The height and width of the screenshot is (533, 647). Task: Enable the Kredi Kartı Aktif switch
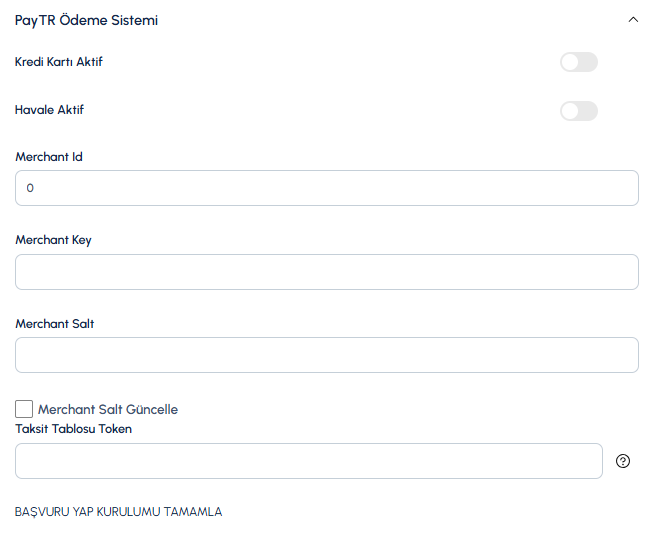pos(579,62)
